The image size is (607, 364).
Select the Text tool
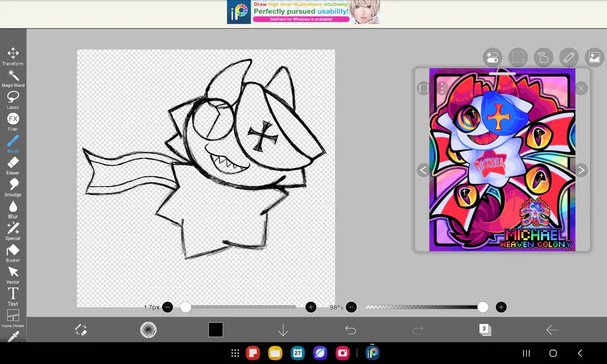(13, 297)
